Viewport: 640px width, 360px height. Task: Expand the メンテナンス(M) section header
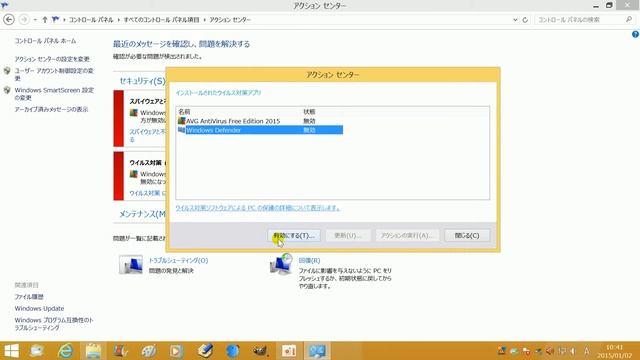point(142,214)
